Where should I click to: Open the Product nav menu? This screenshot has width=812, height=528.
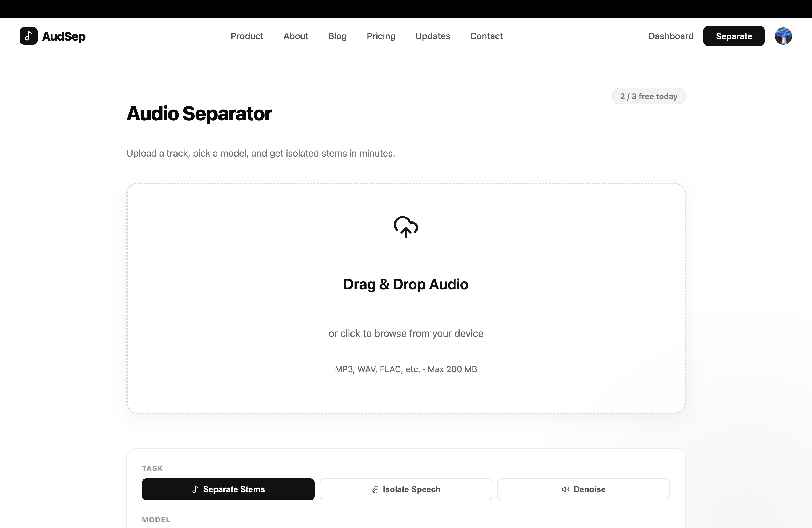(247, 36)
